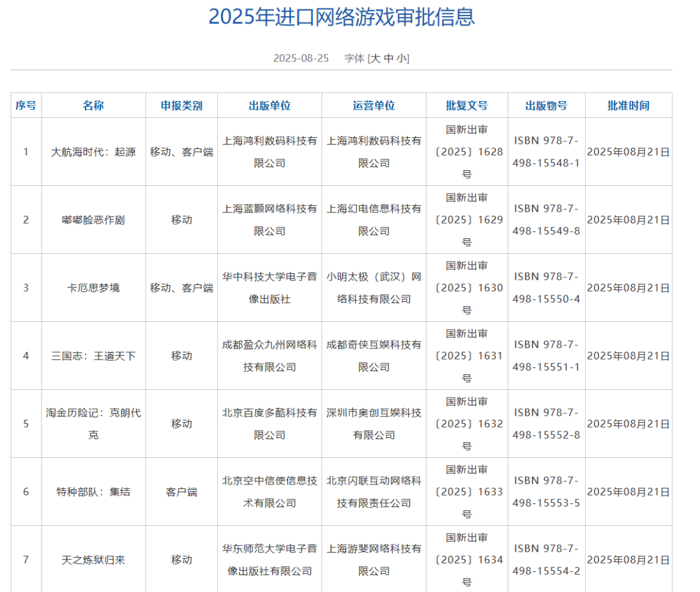
Task: Select the 小 small font size option
Action: click(x=402, y=58)
